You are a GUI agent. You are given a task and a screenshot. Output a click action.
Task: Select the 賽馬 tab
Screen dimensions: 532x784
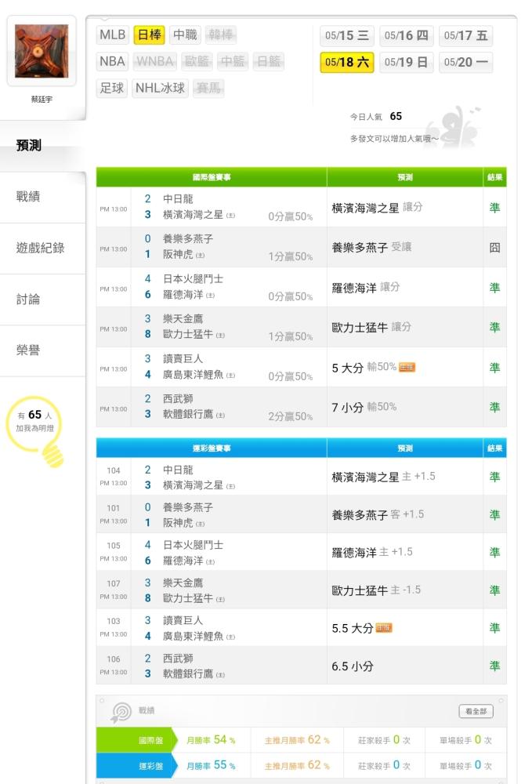[208, 88]
